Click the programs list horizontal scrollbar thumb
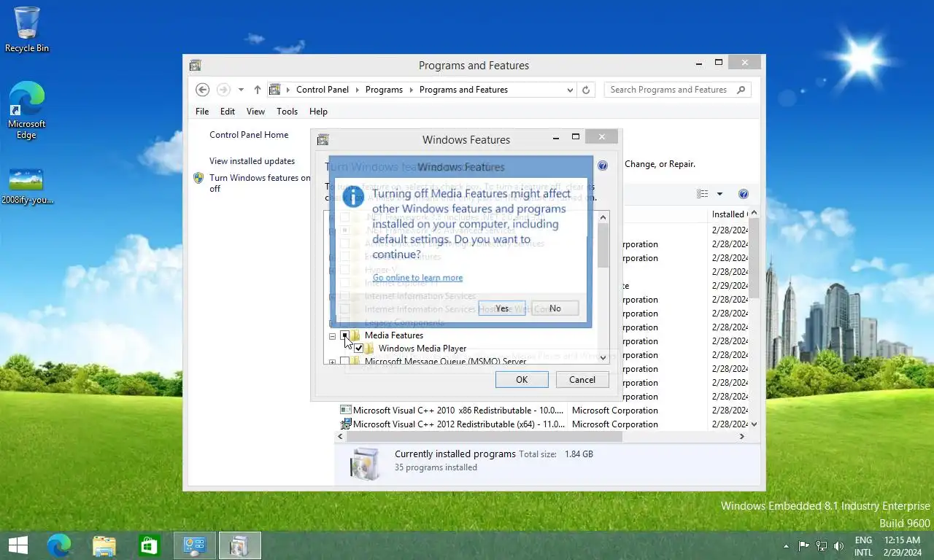Screen dimensions: 934x560 coord(485,436)
